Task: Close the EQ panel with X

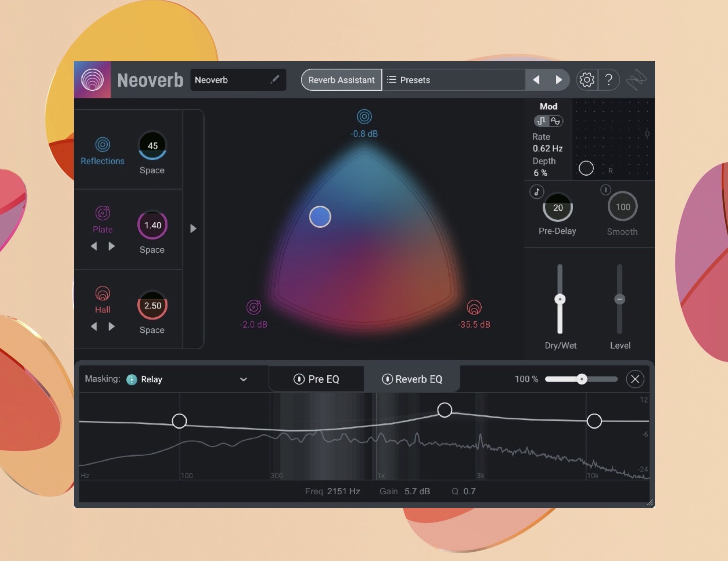Action: pyautogui.click(x=635, y=379)
